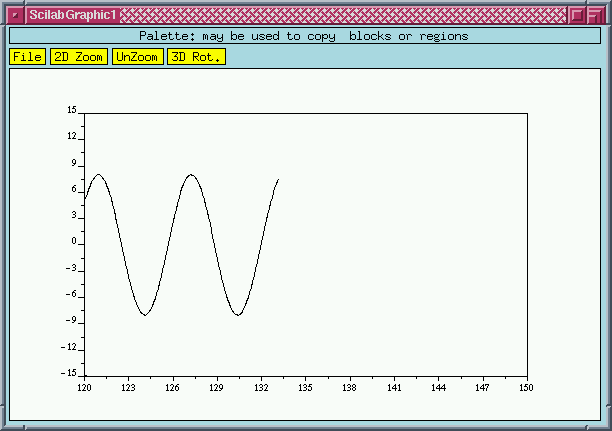Click the x-axis label 147
The height and width of the screenshot is (431, 612).
[x=482, y=387]
